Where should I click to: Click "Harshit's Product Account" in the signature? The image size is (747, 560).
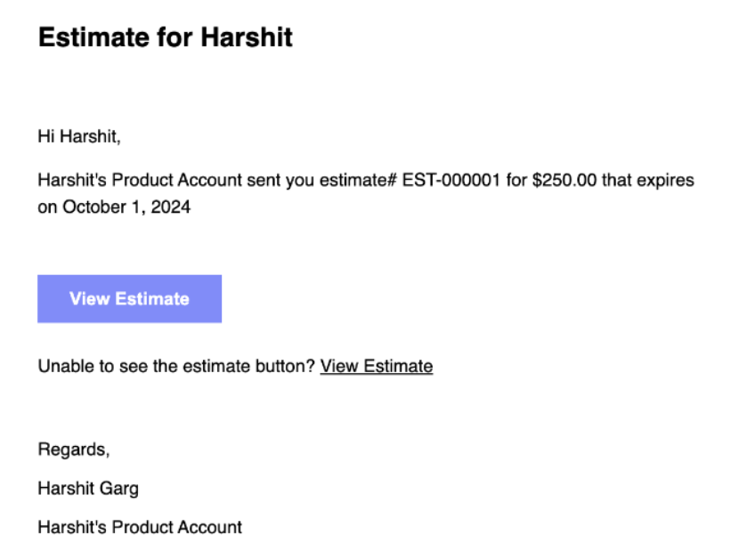(x=140, y=527)
